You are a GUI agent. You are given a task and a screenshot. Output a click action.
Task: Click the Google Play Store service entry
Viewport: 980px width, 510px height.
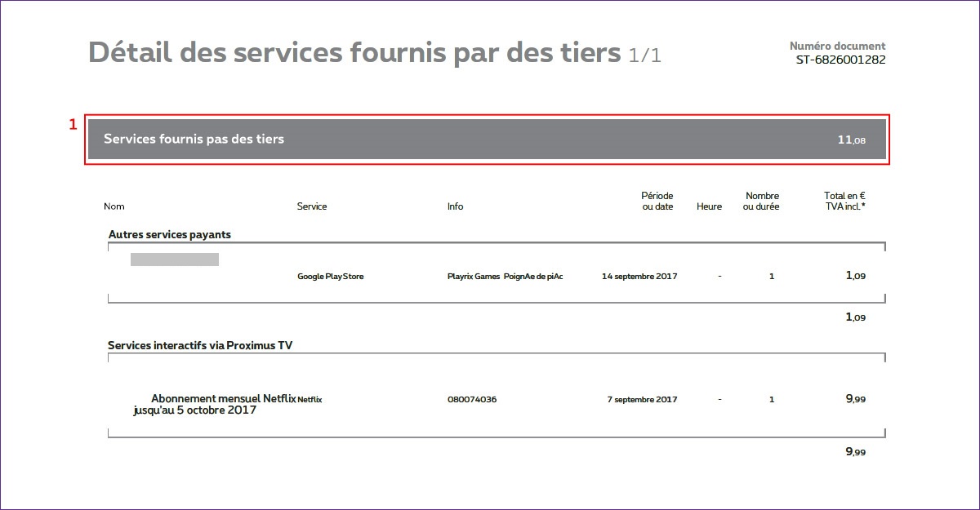pos(331,277)
